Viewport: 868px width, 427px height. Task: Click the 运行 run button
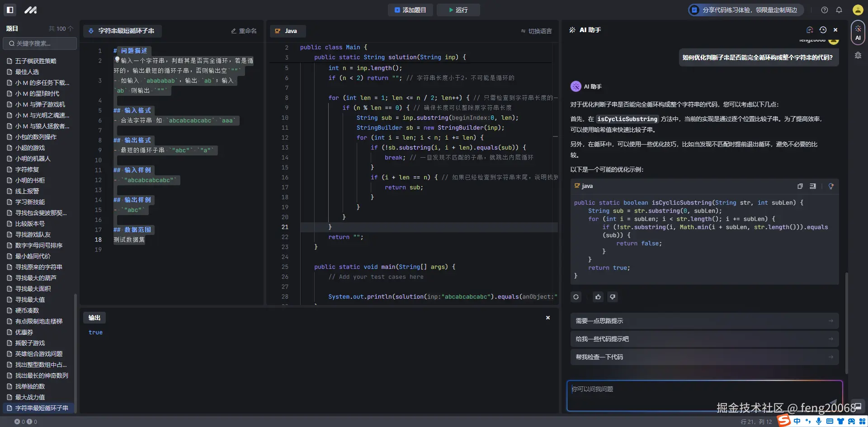(x=458, y=10)
